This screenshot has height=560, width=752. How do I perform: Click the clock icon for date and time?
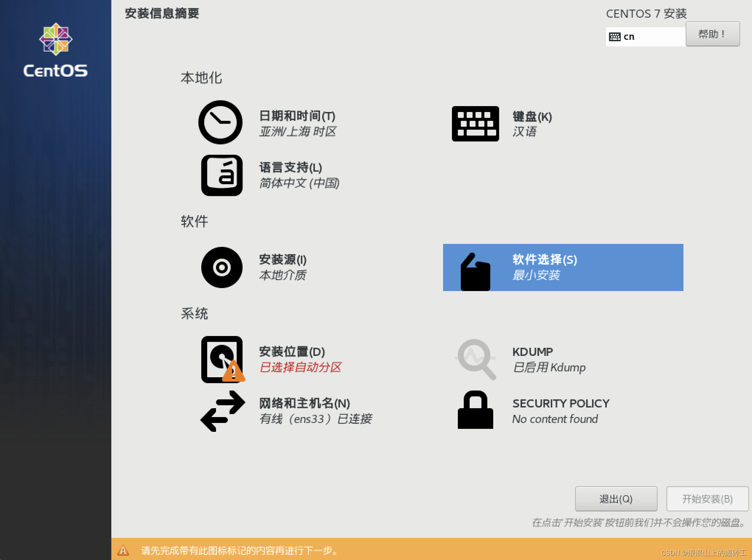[220, 122]
